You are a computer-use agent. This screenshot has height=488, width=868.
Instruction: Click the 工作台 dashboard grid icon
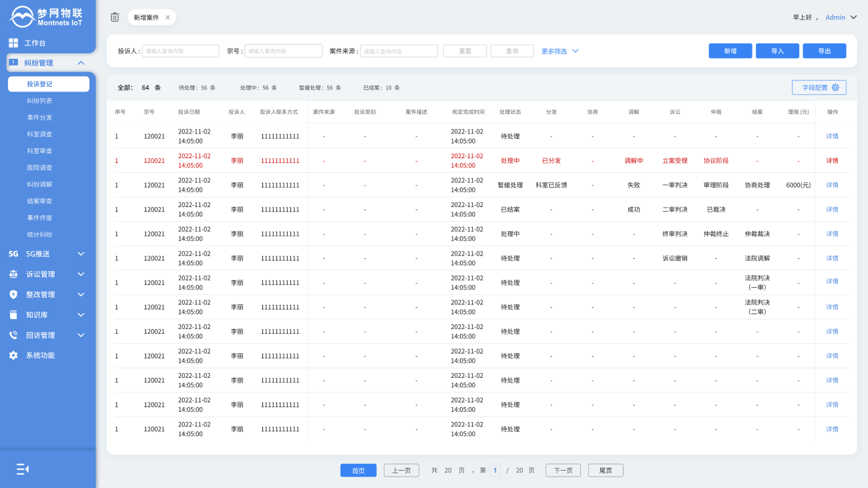[13, 43]
